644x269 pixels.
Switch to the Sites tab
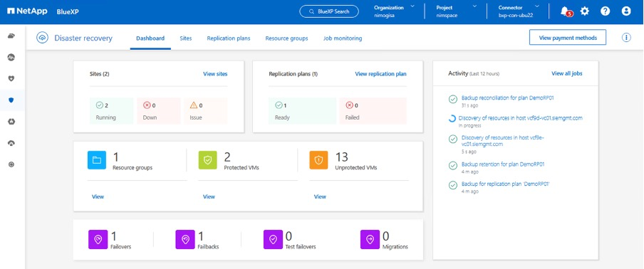(186, 38)
